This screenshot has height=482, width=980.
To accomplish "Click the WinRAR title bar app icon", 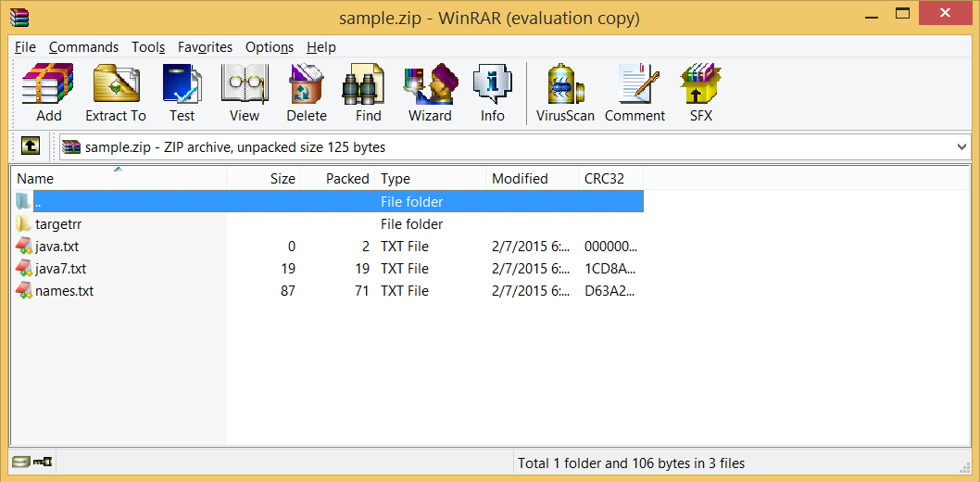I will pyautogui.click(x=19, y=17).
